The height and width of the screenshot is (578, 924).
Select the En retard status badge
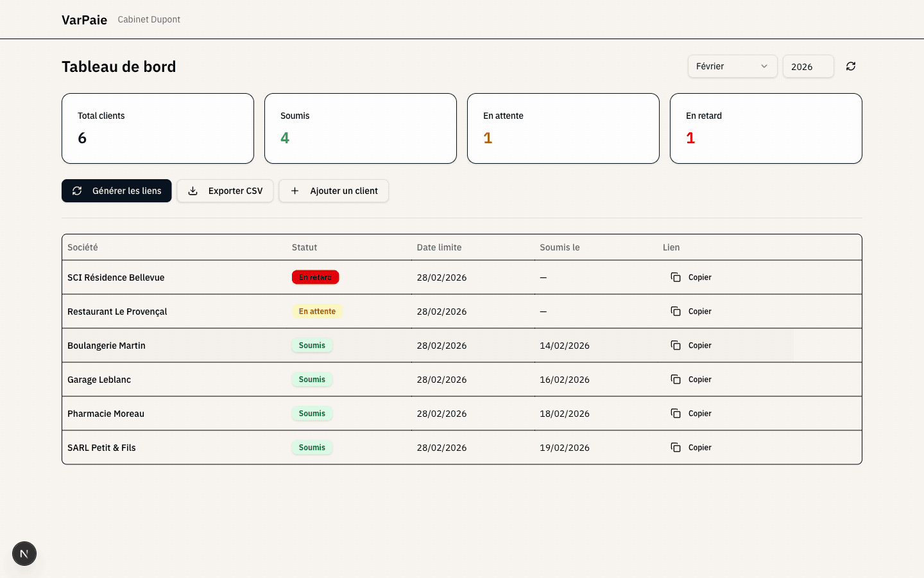pyautogui.click(x=315, y=277)
